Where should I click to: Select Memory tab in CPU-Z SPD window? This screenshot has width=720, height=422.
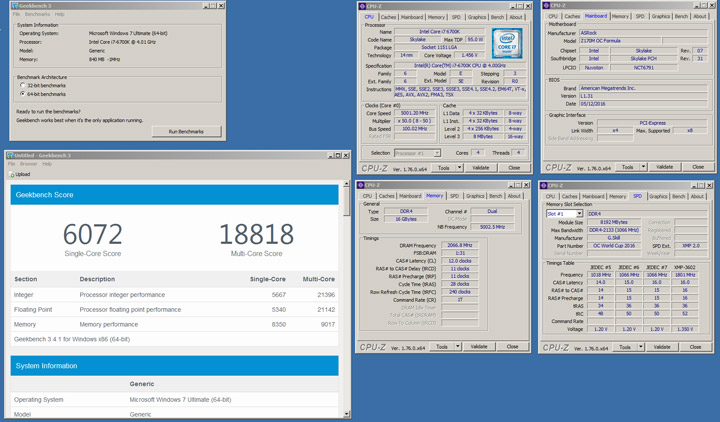coord(618,197)
